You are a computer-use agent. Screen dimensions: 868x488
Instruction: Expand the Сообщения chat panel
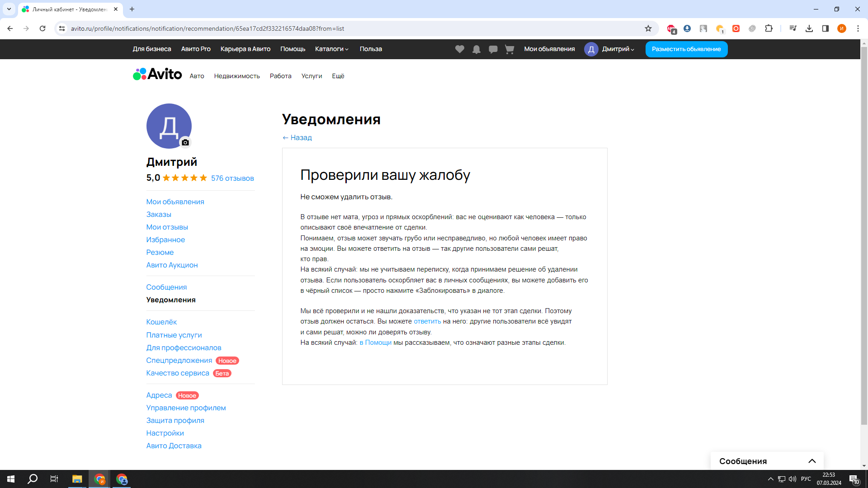767,461
